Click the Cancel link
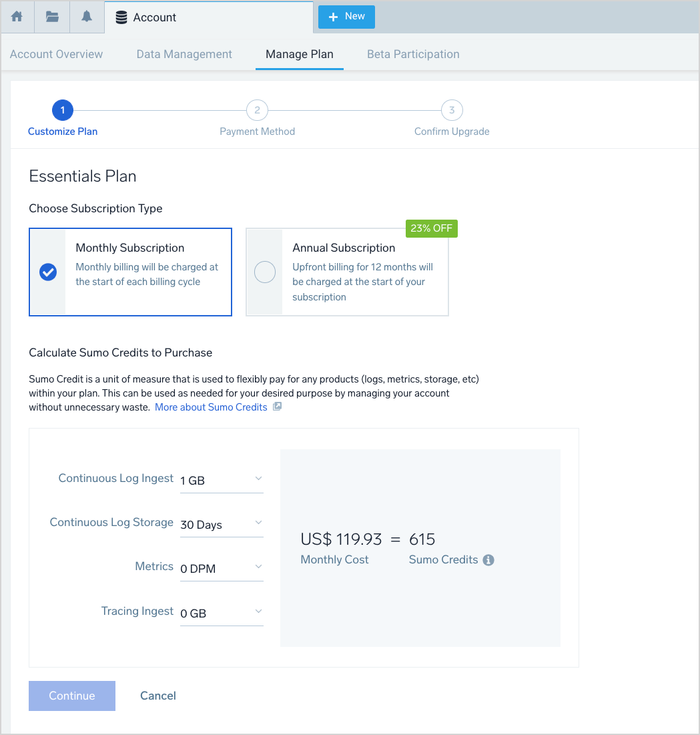 click(158, 696)
